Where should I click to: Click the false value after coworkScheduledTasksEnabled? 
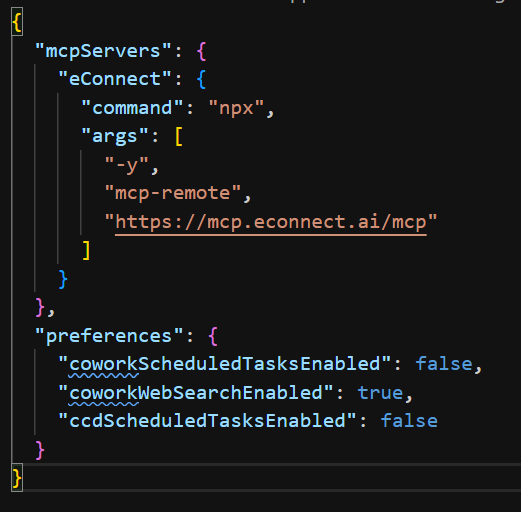(x=444, y=364)
